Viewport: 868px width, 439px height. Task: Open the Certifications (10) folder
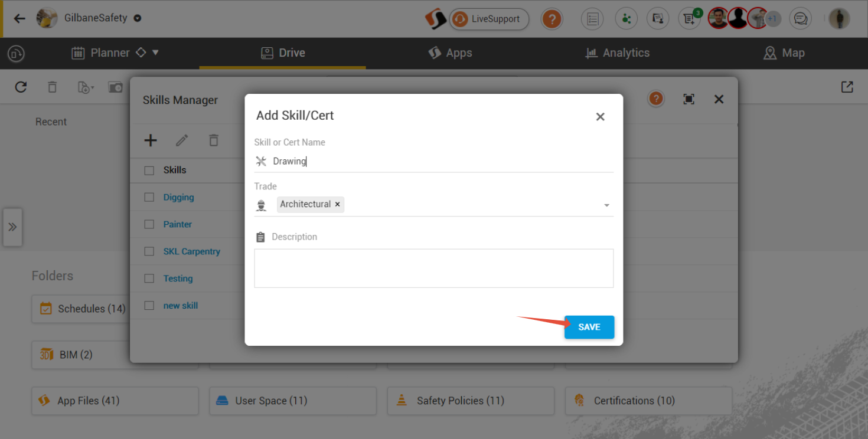tap(649, 401)
